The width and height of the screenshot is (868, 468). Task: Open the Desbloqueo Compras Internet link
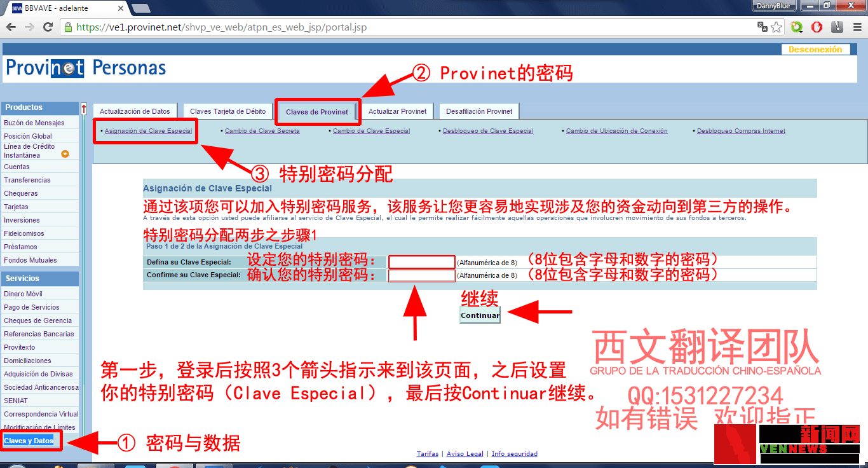coord(741,131)
